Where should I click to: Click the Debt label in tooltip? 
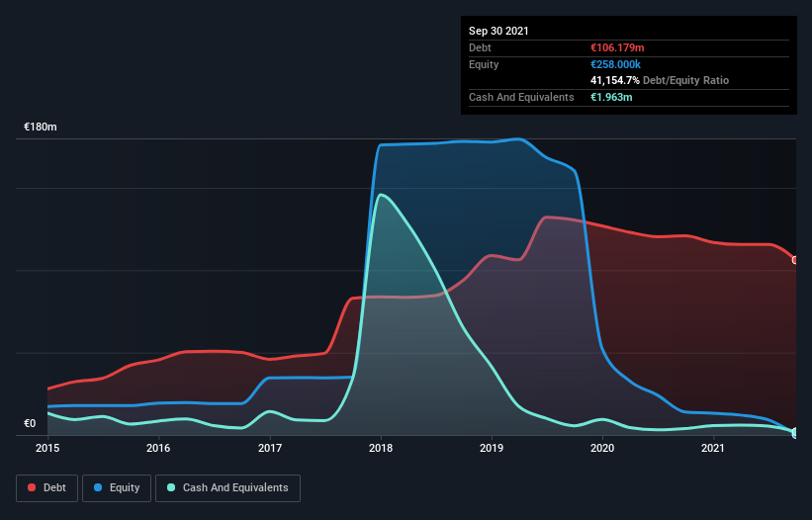(x=480, y=47)
